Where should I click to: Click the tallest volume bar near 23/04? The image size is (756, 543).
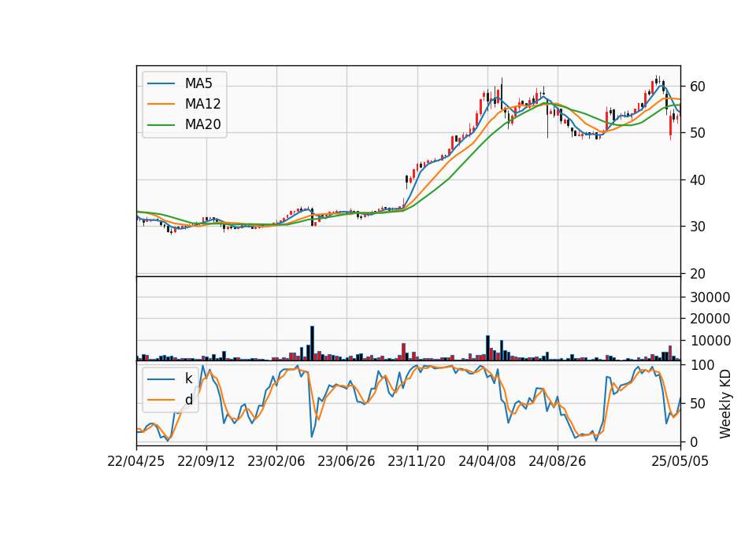(x=312, y=344)
